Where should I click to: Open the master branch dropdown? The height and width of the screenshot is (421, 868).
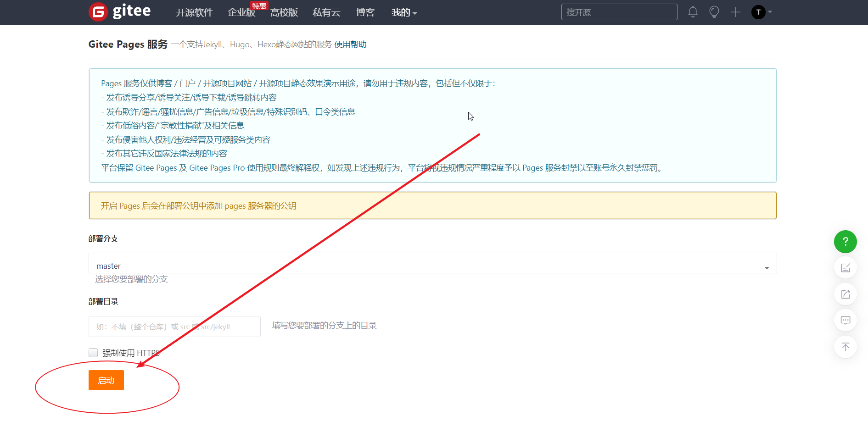point(432,263)
